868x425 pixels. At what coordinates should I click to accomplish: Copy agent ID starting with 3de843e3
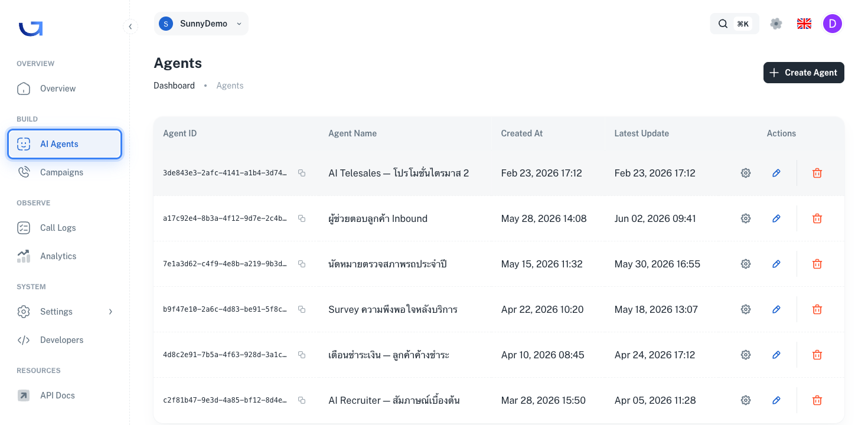[302, 173]
